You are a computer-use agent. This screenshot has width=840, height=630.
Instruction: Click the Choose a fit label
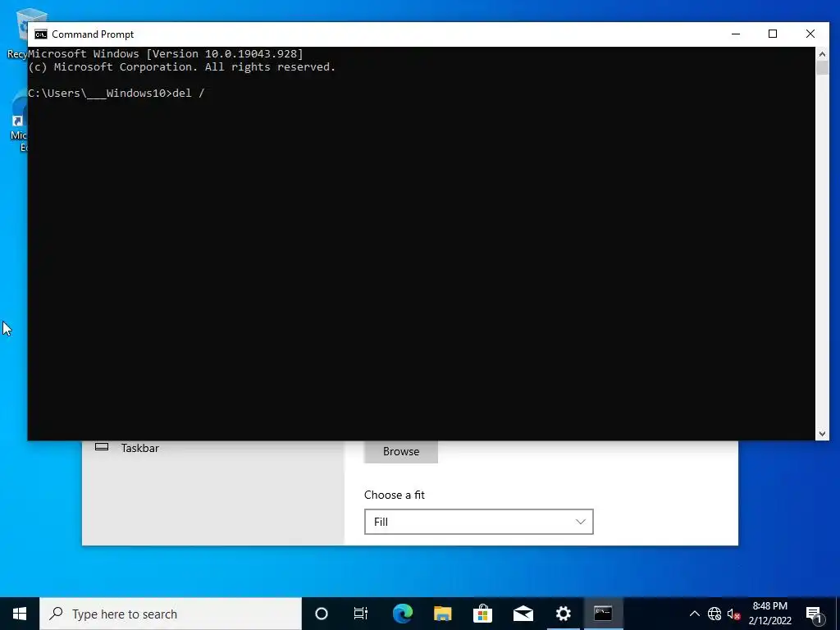coord(395,495)
